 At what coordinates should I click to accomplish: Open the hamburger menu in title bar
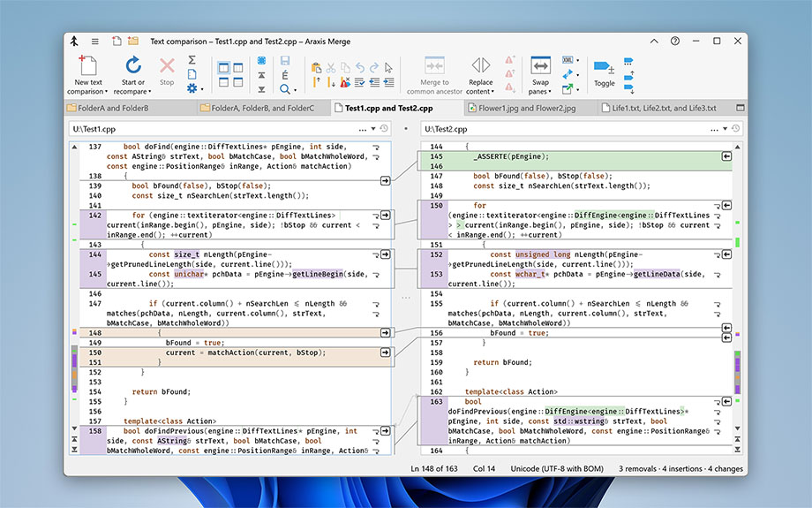[x=94, y=42]
